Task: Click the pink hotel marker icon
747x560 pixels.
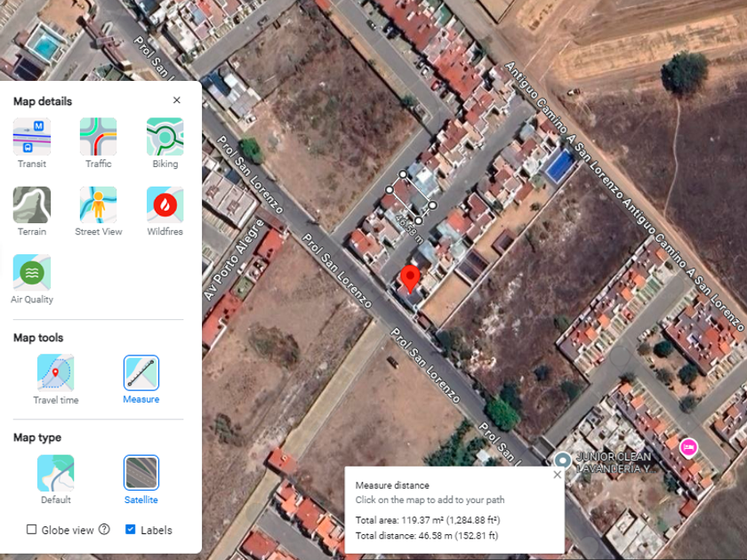Action: click(x=687, y=446)
